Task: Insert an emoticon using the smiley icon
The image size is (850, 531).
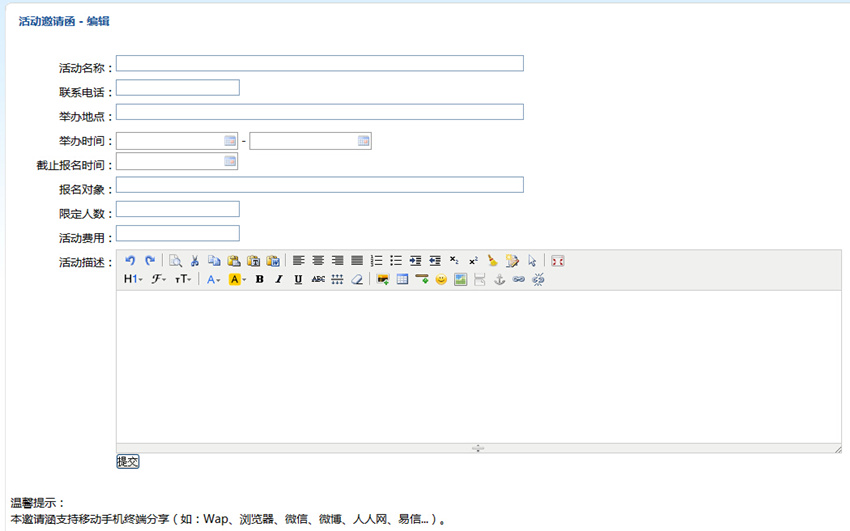Action: tap(441, 280)
